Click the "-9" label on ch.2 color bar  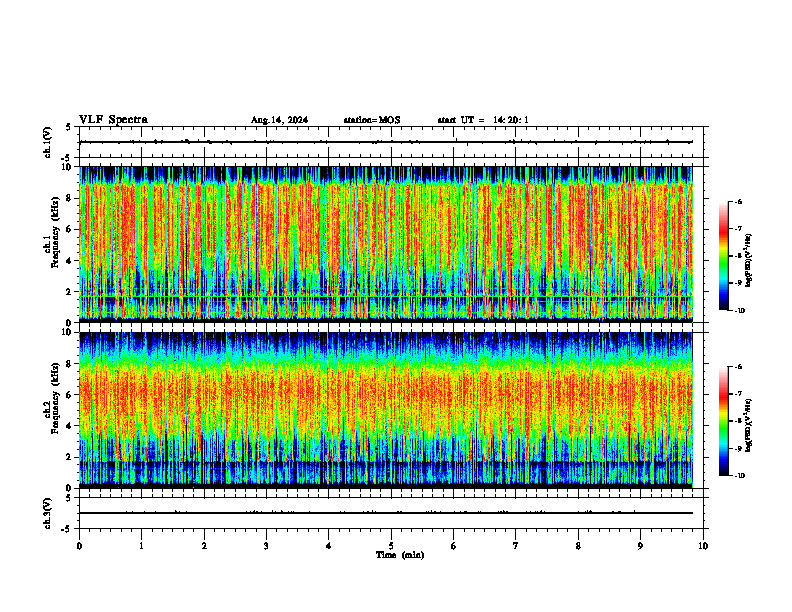coord(738,448)
